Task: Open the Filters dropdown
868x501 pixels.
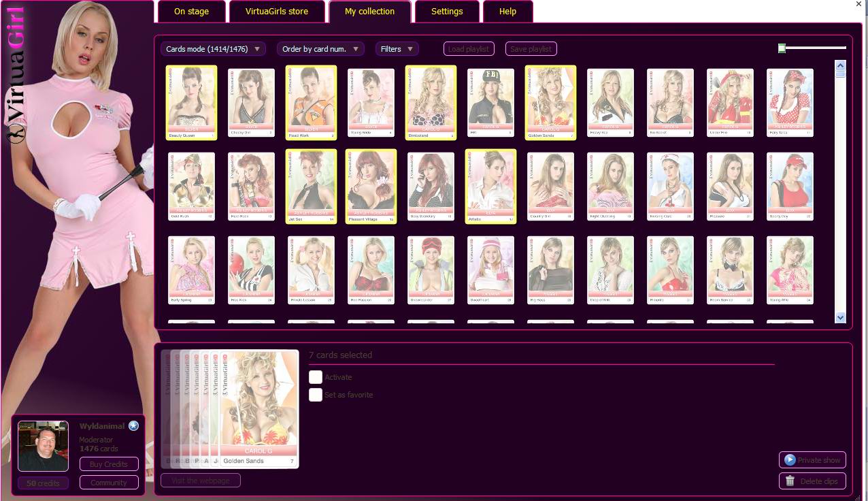Action: coord(397,49)
